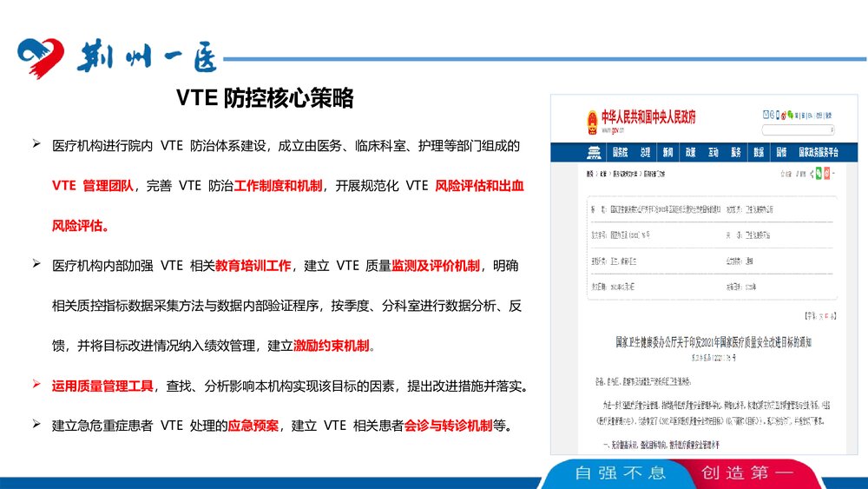Open the 国家政务服务平台 nav item

point(819,153)
